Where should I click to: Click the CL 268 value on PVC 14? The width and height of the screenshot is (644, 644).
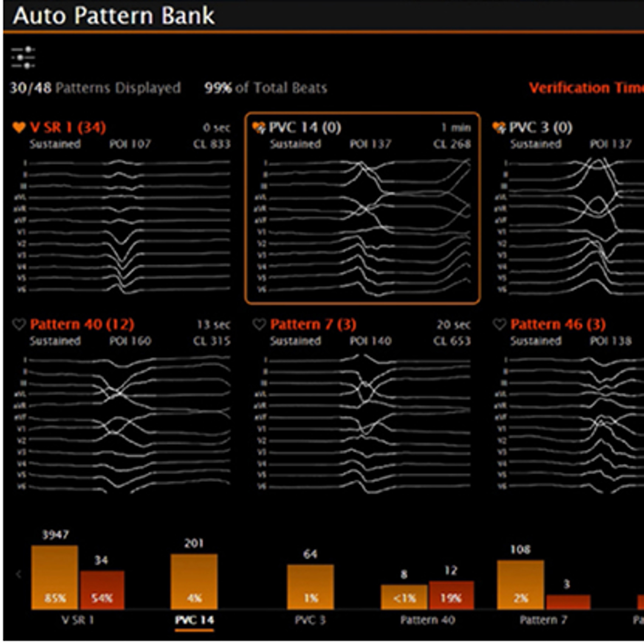click(452, 144)
